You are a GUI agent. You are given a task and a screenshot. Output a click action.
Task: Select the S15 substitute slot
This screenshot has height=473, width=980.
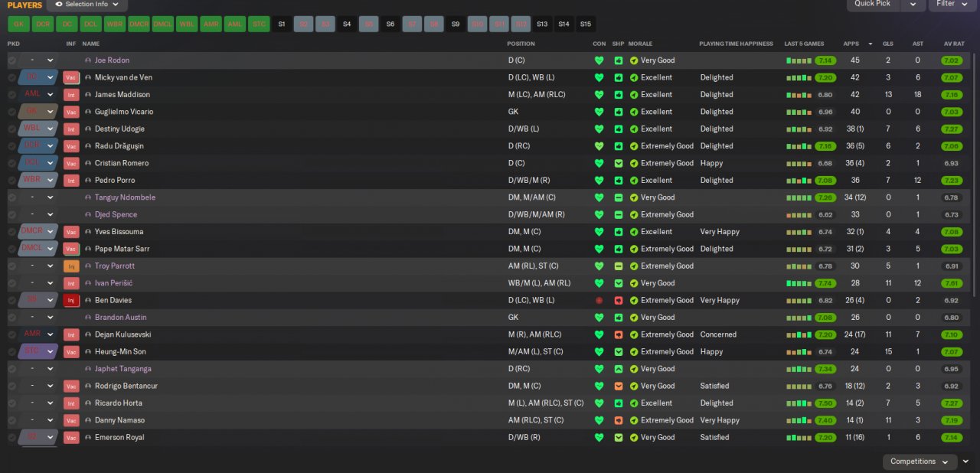tap(586, 24)
